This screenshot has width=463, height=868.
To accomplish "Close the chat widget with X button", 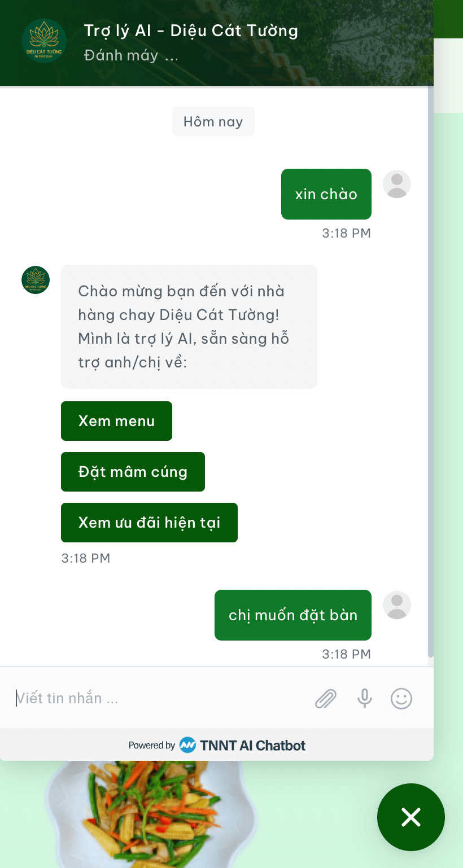I will pyautogui.click(x=410, y=817).
